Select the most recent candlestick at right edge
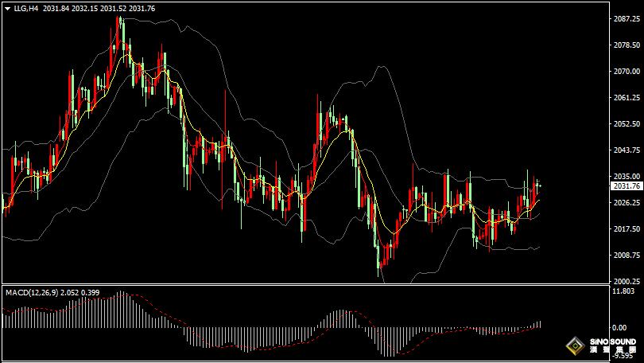The height and width of the screenshot is (363, 644). (x=540, y=185)
